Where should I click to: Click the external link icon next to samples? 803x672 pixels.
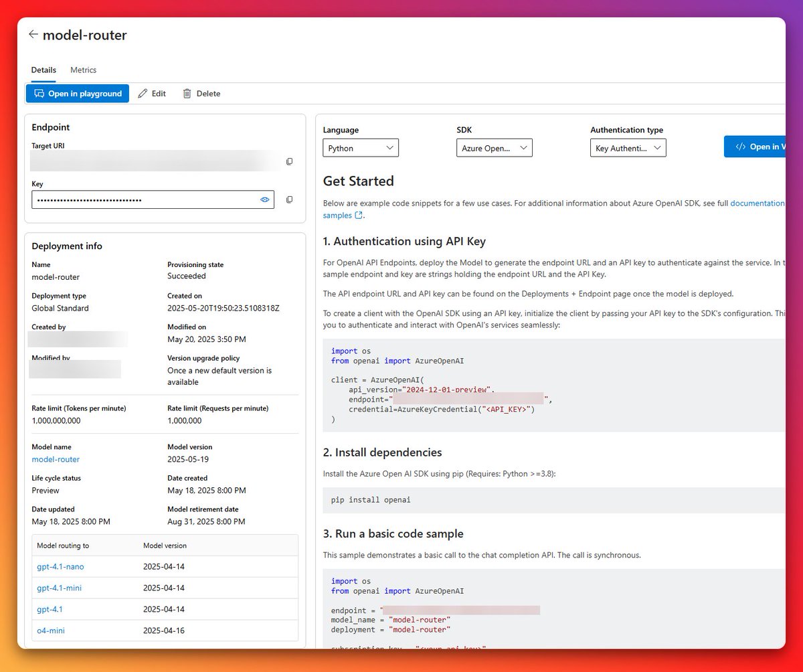[359, 215]
